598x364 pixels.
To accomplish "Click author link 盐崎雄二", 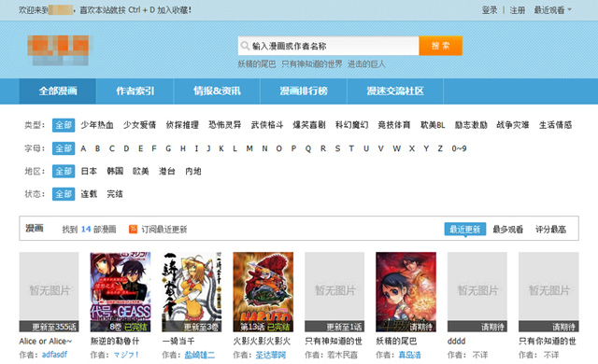I will tap(199, 355).
